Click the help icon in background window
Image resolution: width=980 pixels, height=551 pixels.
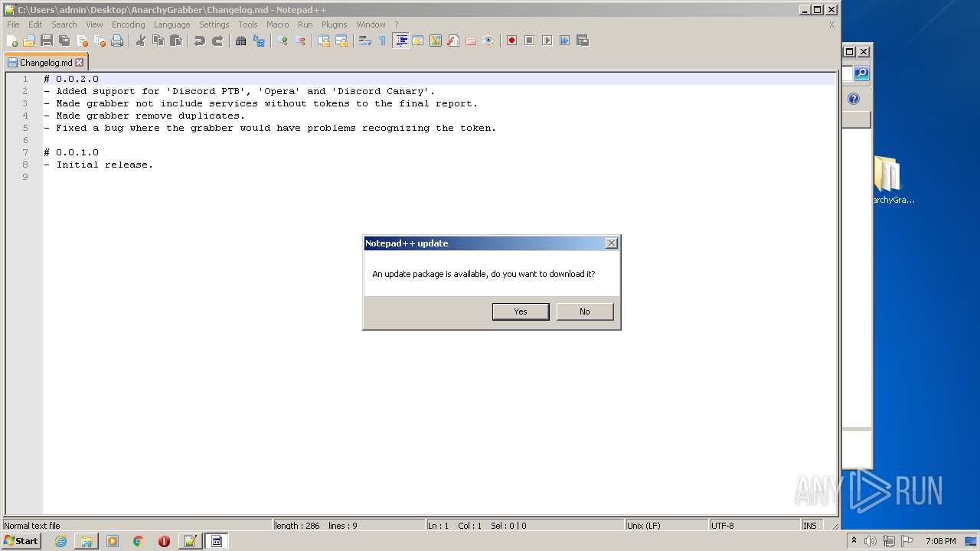(854, 99)
